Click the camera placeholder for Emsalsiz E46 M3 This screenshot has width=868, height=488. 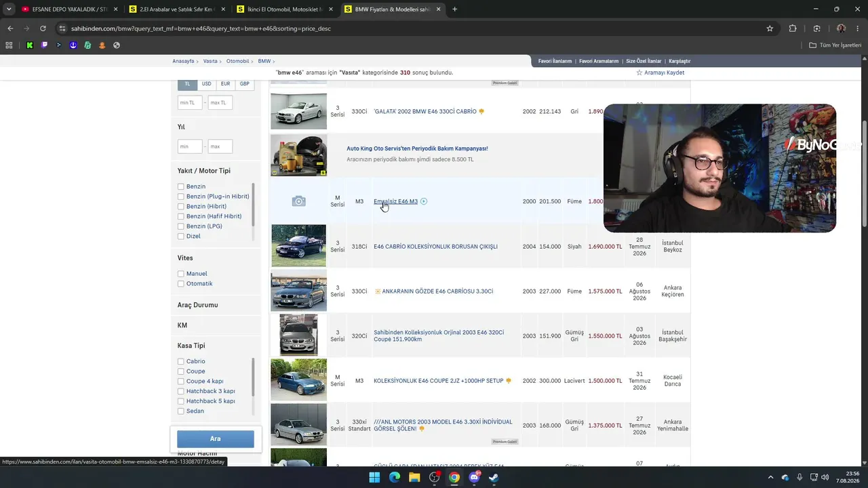(x=298, y=201)
